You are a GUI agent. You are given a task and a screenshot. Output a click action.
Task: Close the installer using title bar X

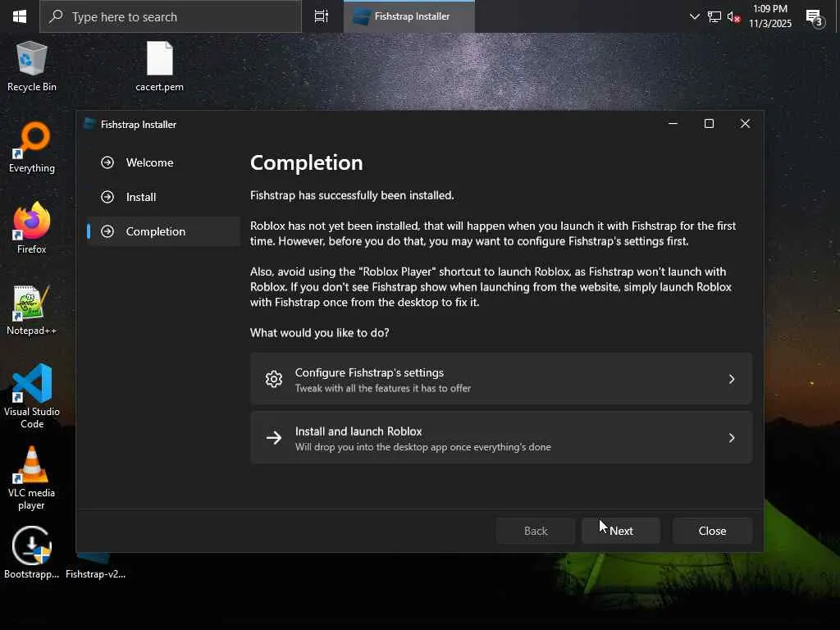pos(745,124)
